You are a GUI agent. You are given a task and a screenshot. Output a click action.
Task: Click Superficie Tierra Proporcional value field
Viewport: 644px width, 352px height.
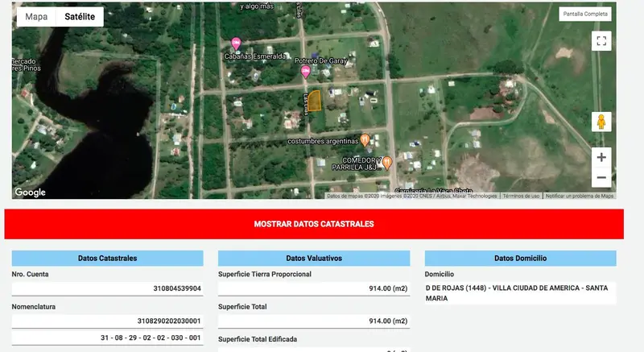point(314,288)
